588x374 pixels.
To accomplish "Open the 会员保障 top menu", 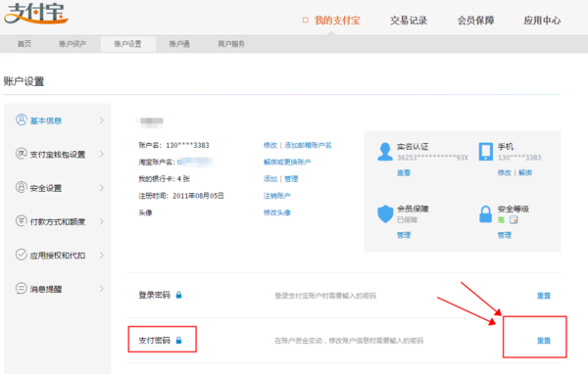I will point(475,21).
